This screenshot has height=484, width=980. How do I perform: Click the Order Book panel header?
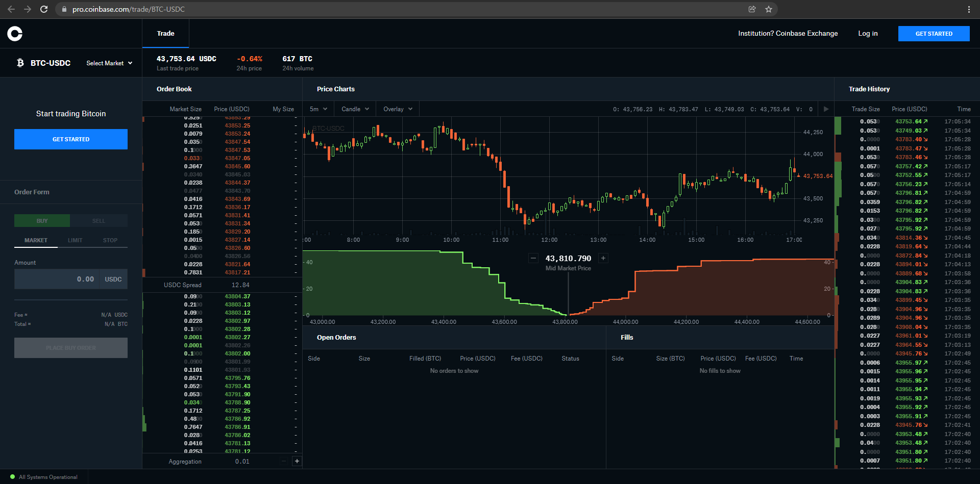click(x=174, y=89)
